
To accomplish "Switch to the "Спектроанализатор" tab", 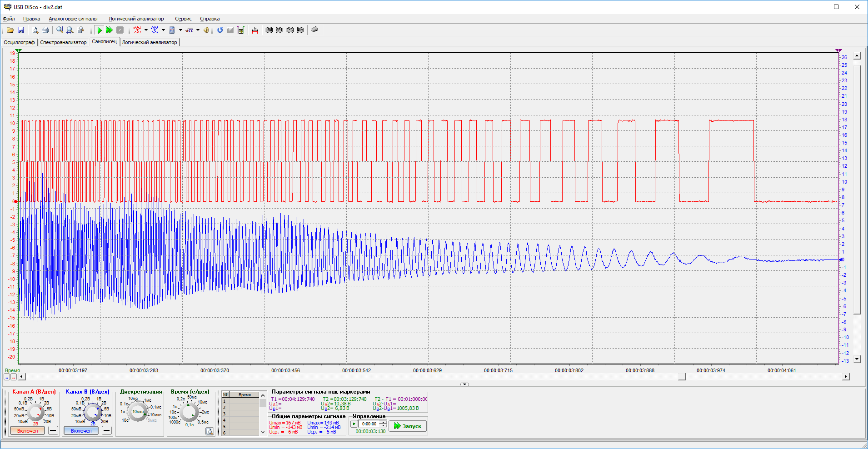I will pyautogui.click(x=63, y=42).
